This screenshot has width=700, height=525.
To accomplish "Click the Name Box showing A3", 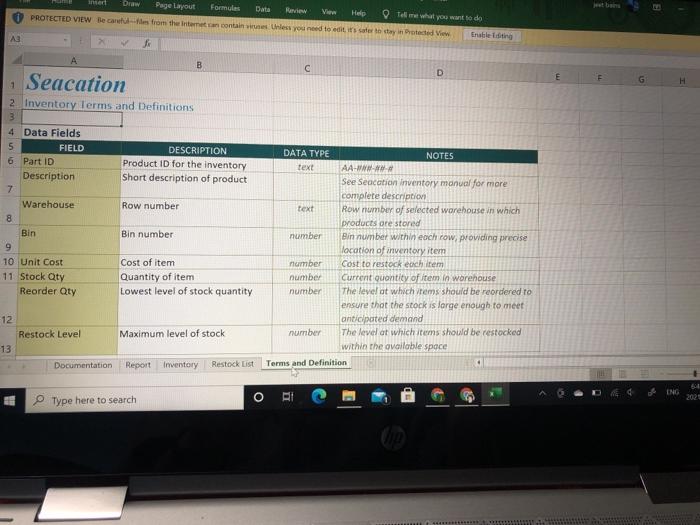I will pyautogui.click(x=36, y=39).
